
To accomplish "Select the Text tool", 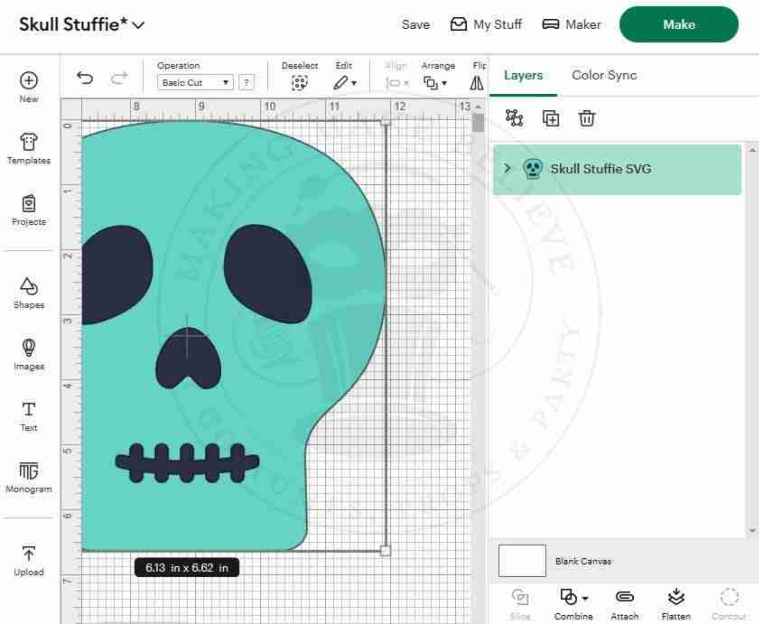I will (x=29, y=415).
